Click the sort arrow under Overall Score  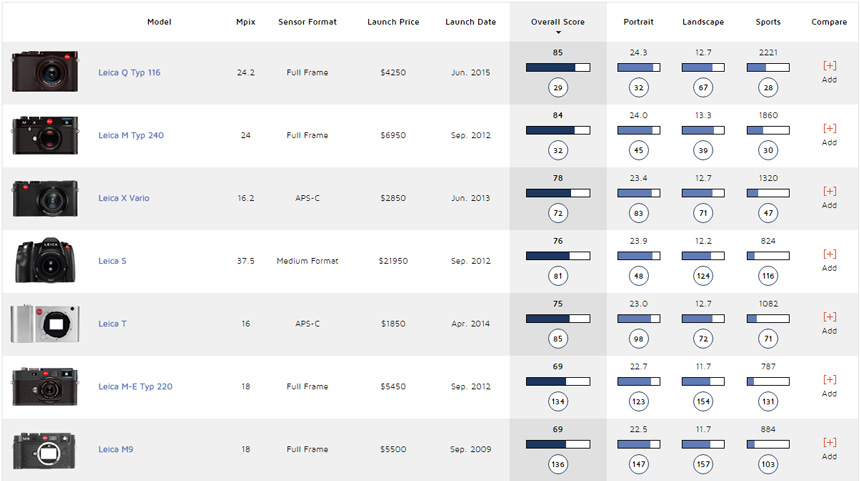click(x=558, y=33)
